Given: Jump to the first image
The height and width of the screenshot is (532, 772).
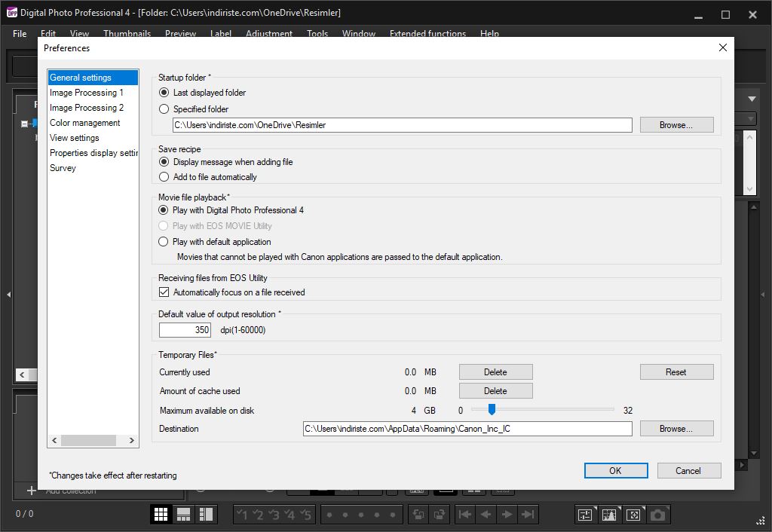Looking at the screenshot, I should point(464,515).
